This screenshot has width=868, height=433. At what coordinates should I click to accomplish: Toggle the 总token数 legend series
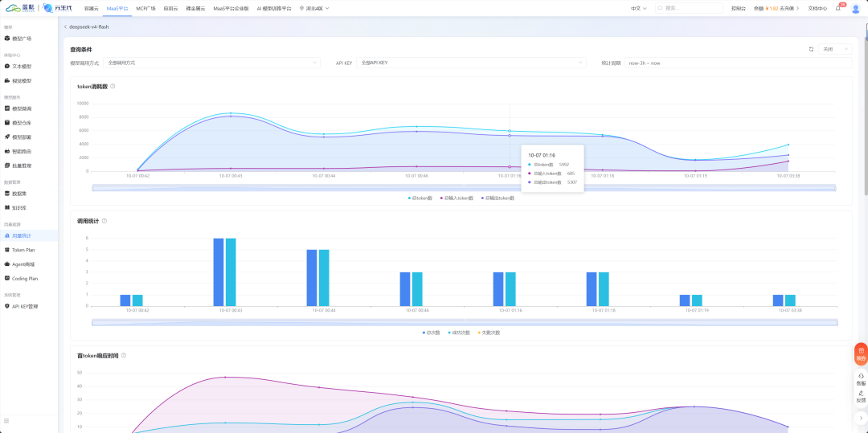420,198
